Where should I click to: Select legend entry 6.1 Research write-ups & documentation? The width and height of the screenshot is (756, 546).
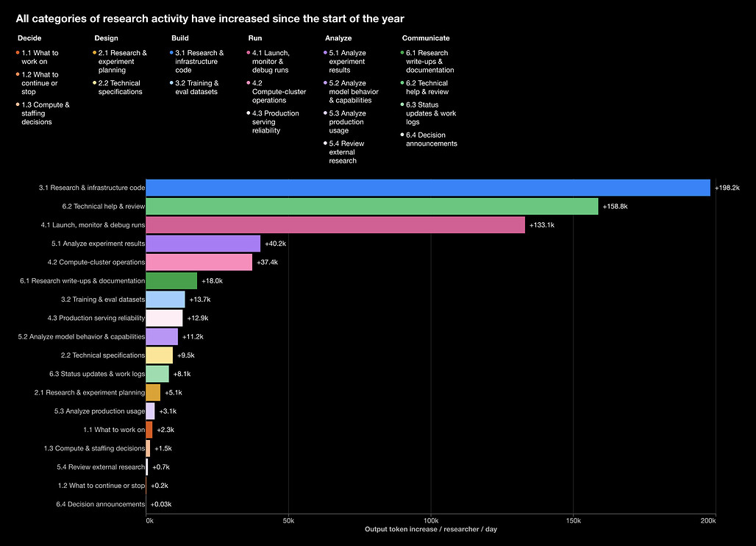tap(427, 61)
